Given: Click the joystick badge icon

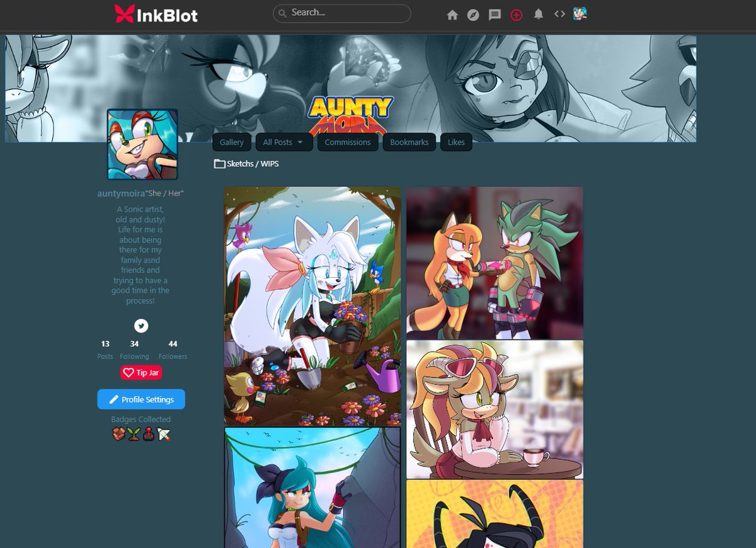Looking at the screenshot, I should pyautogui.click(x=149, y=433).
